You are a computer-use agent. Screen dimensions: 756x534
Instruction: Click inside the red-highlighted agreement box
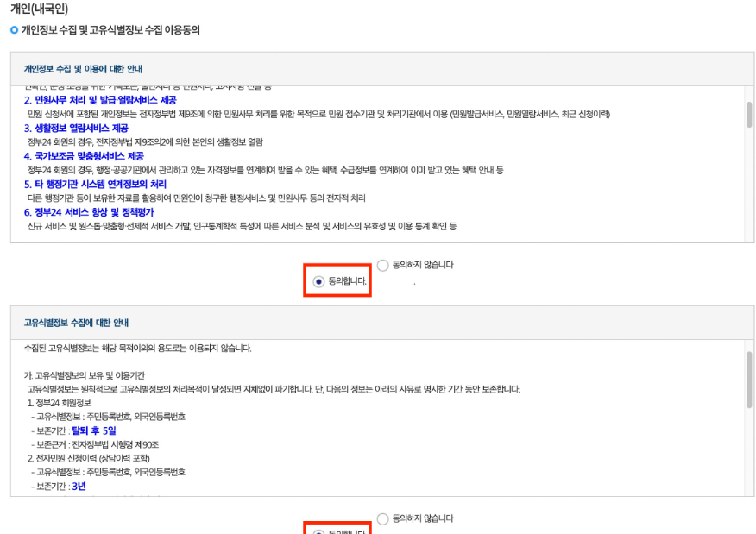(x=337, y=281)
